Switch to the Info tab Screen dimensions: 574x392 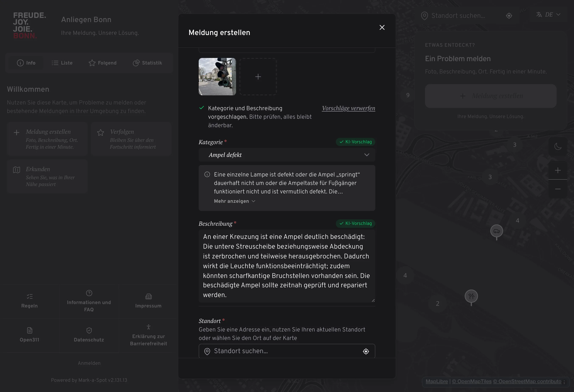point(26,63)
